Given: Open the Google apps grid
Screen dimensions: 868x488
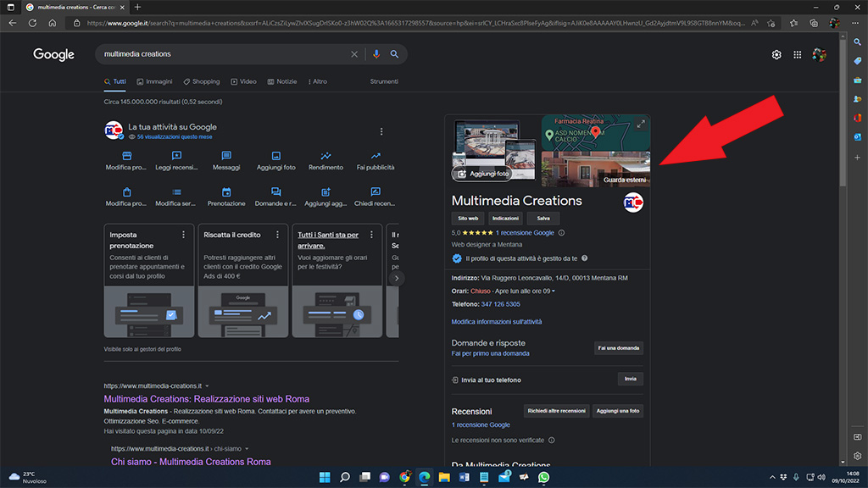Looking at the screenshot, I should click(797, 55).
